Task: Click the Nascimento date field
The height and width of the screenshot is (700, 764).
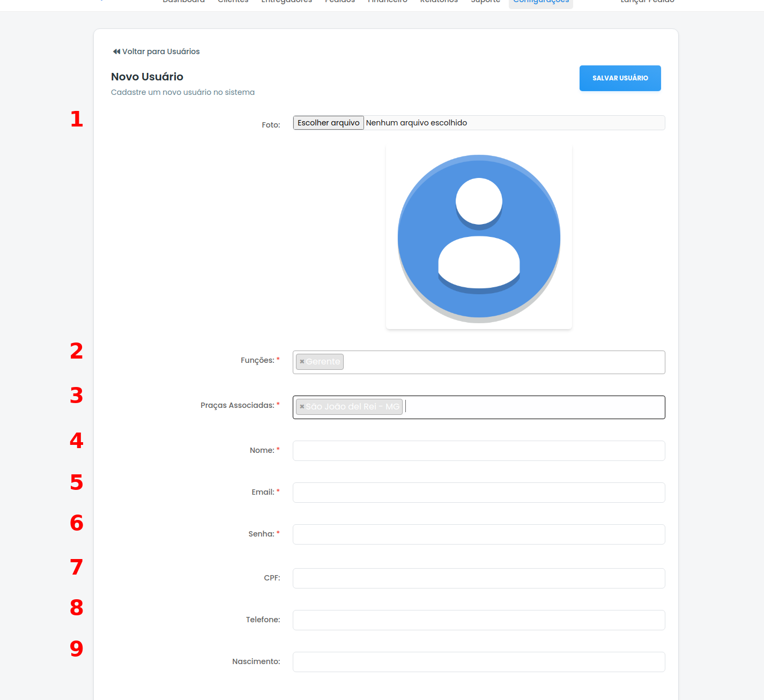Action: tap(479, 662)
